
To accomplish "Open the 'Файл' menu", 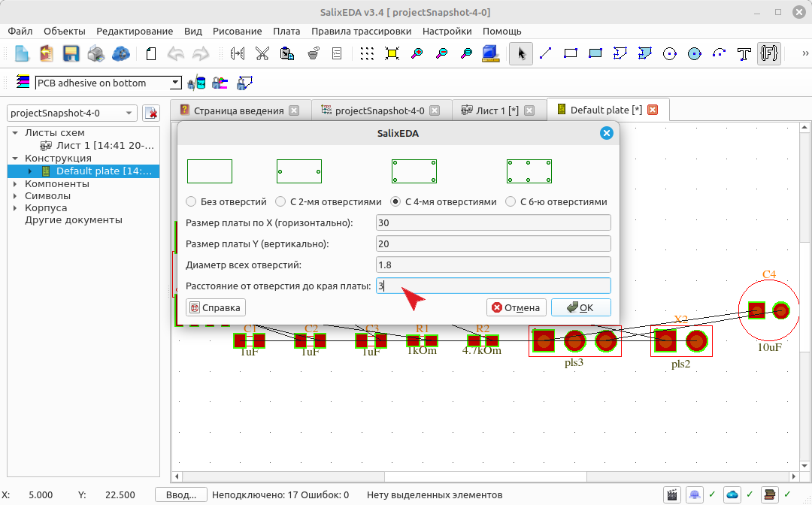I will coord(20,31).
